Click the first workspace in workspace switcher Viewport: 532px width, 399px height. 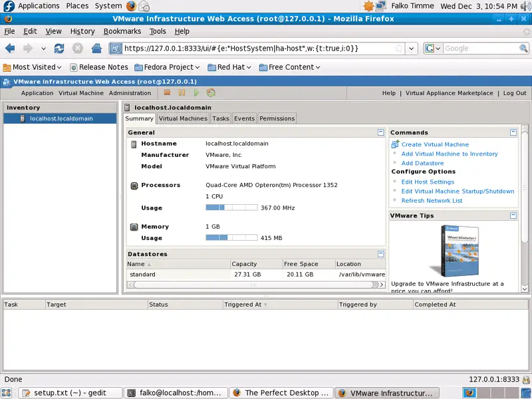pos(469,393)
